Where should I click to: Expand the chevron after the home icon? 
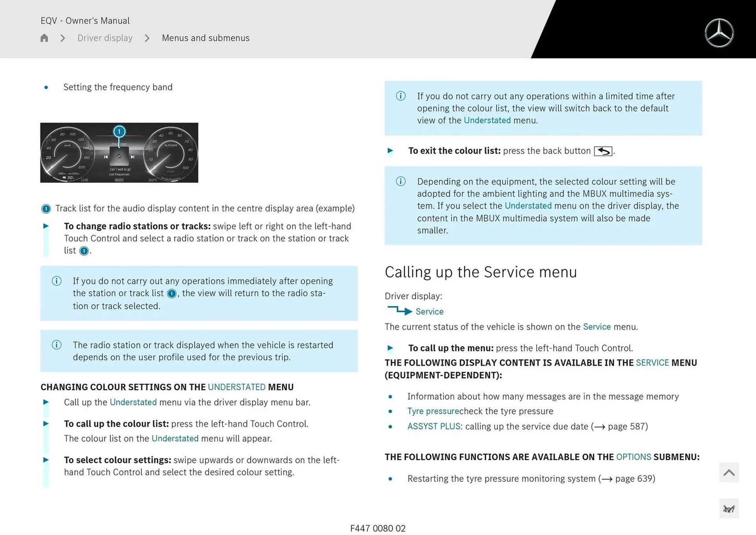pos(63,38)
